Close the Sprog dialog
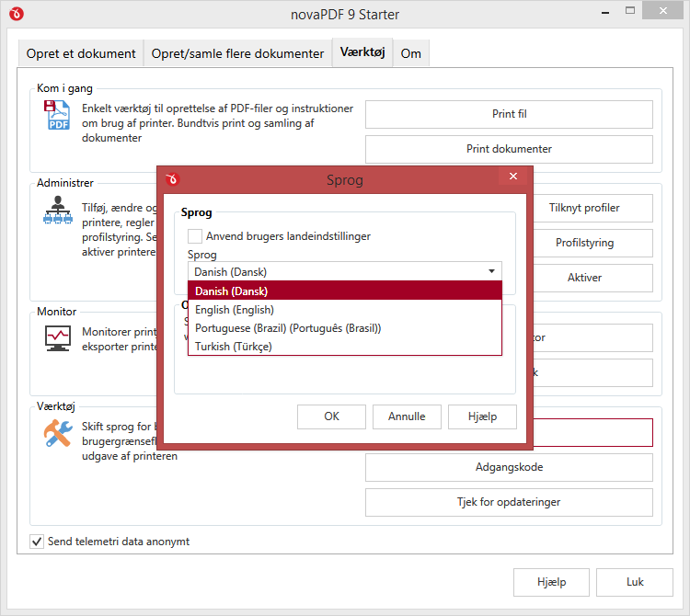690x616 pixels. (513, 177)
